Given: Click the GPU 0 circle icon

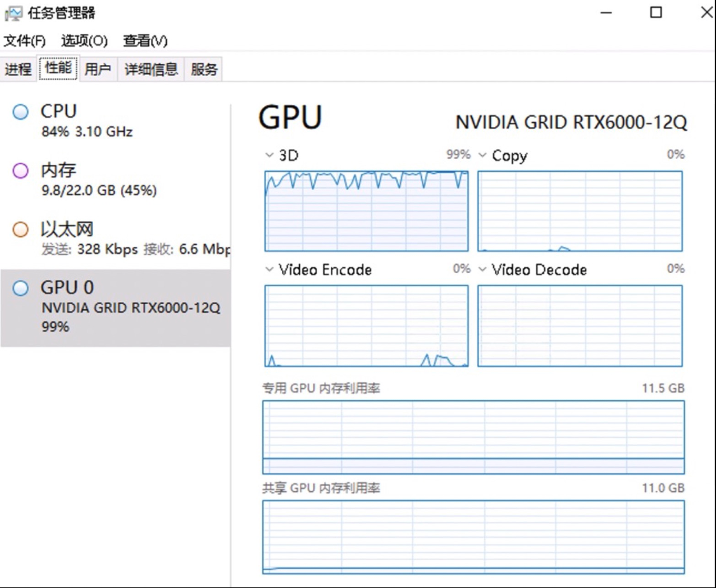Looking at the screenshot, I should 21,288.
